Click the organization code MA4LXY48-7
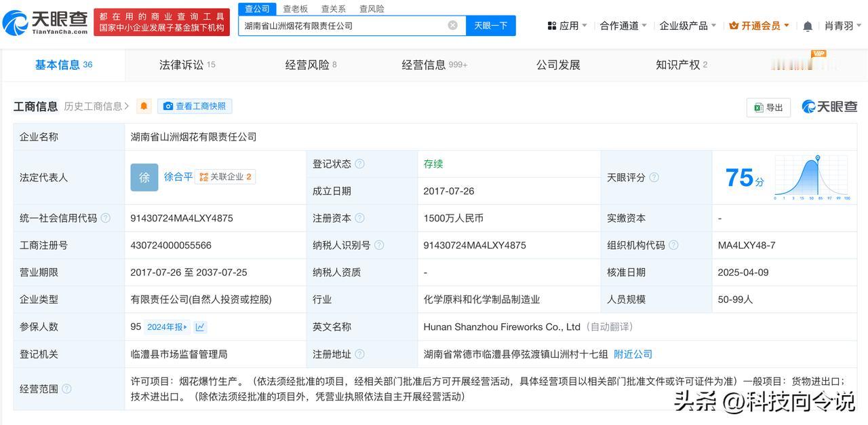Image resolution: width=868 pixels, height=425 pixels. click(747, 245)
